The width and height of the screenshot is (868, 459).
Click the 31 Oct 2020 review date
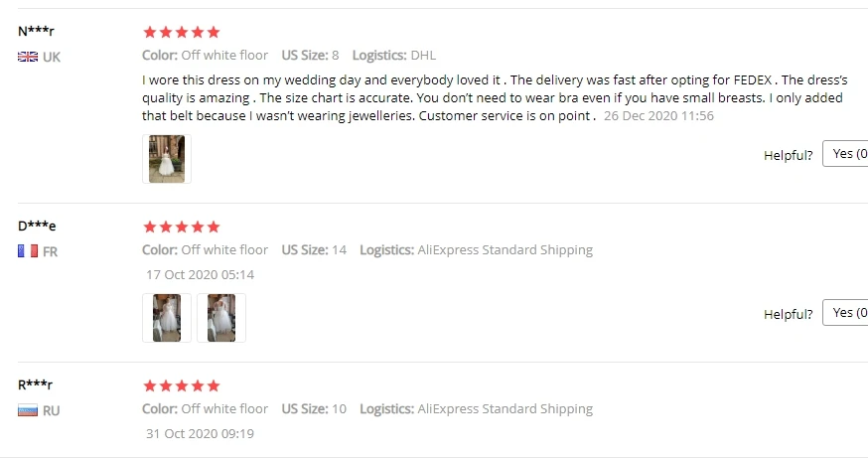pyautogui.click(x=200, y=434)
